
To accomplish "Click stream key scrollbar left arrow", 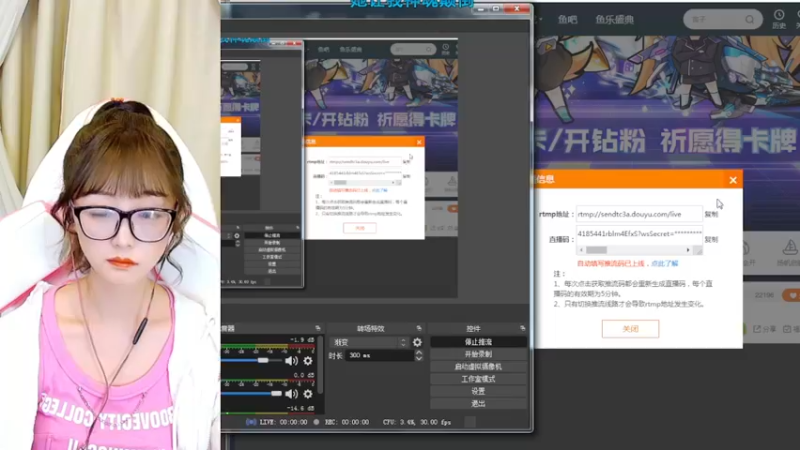I will tap(581, 250).
